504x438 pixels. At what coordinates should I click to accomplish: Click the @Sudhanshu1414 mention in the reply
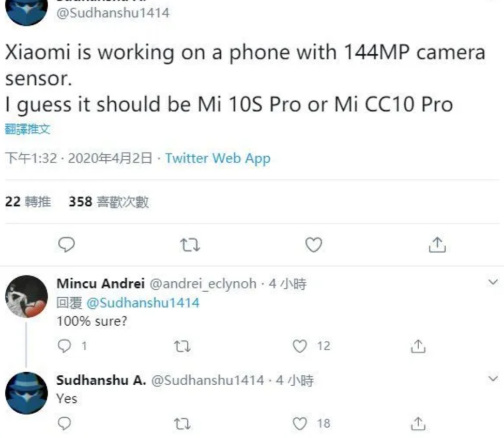coord(143,303)
